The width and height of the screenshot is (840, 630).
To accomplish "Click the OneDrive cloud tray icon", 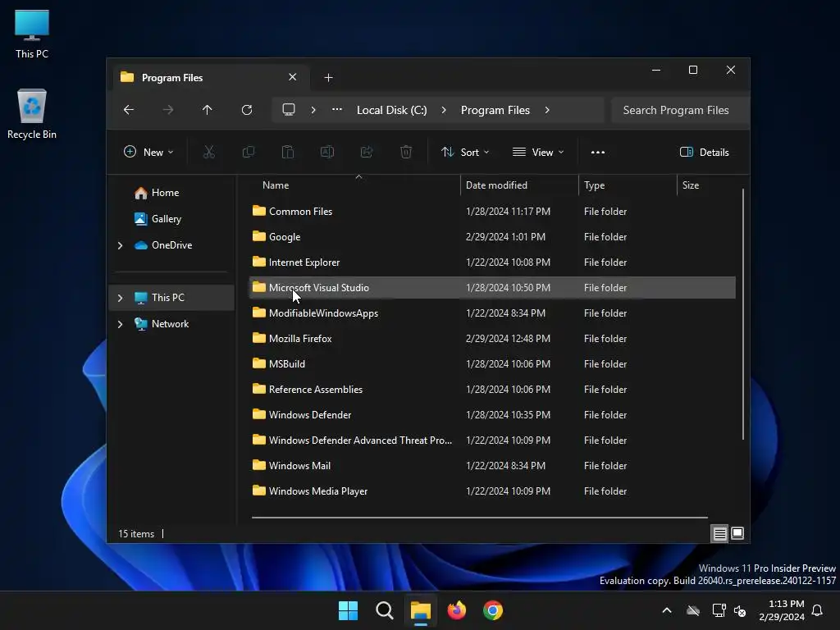I will point(692,610).
